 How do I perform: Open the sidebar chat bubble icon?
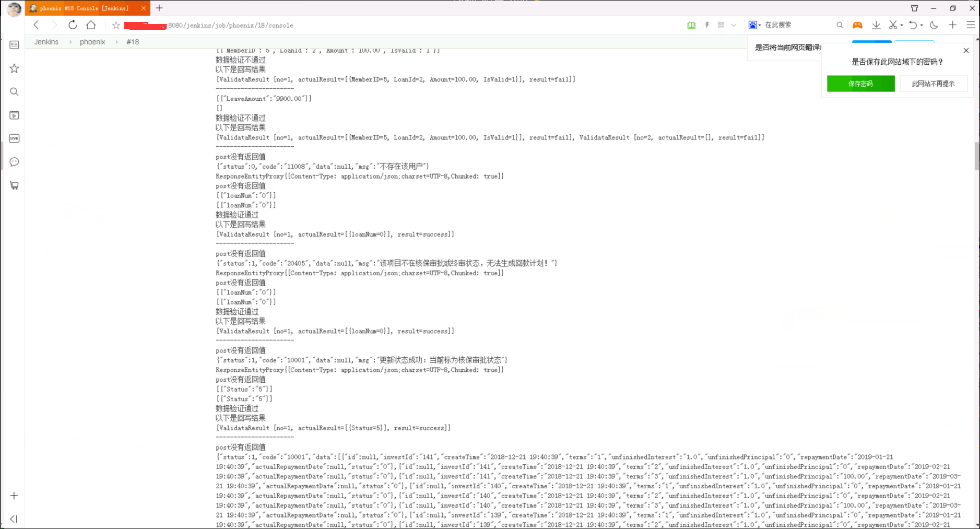pos(14,162)
